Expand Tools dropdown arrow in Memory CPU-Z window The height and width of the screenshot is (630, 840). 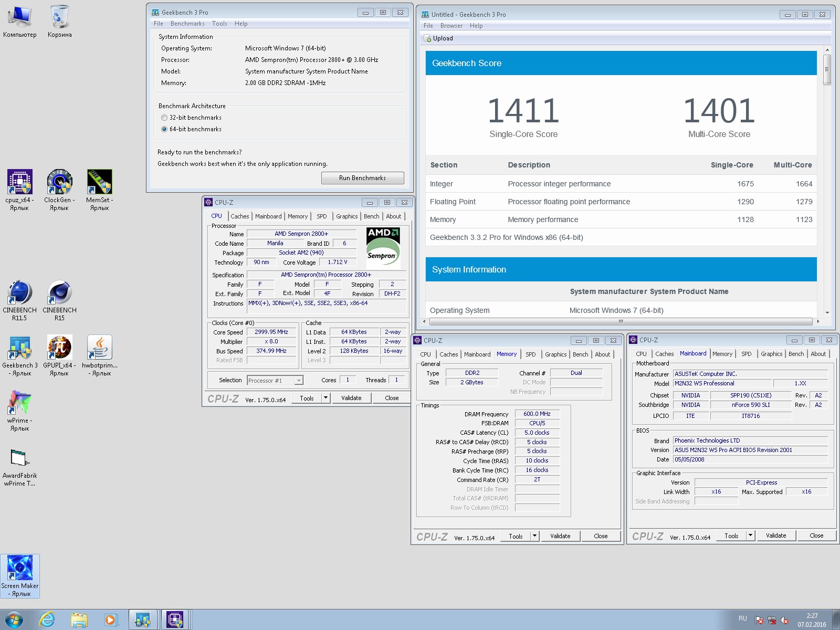click(534, 536)
